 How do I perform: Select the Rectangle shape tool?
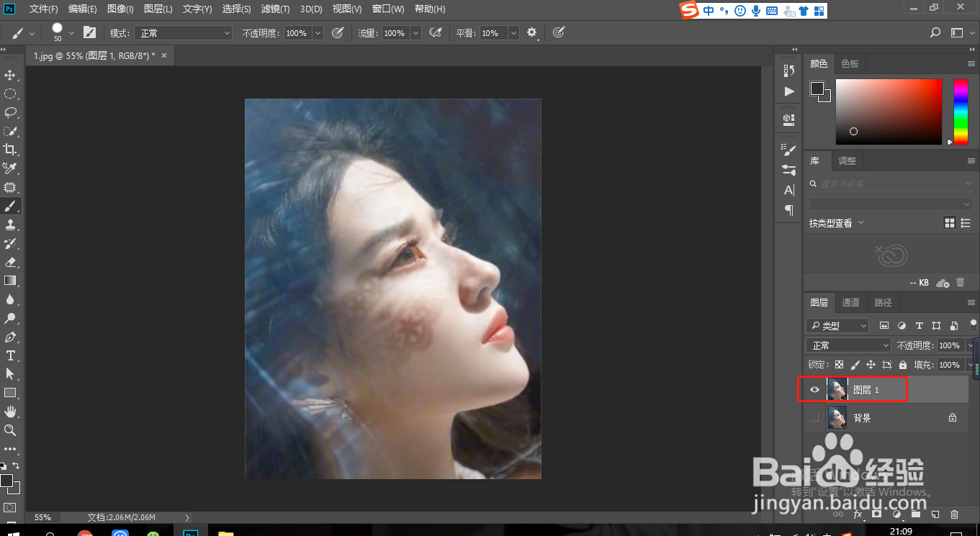pos(11,393)
